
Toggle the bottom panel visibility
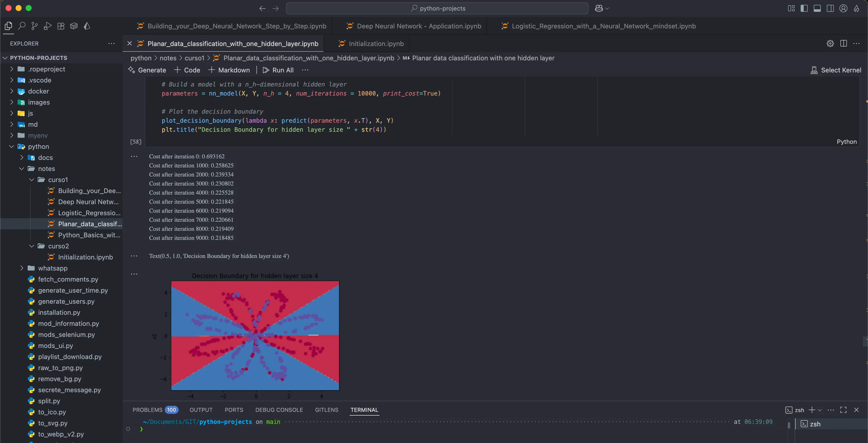pos(817,9)
